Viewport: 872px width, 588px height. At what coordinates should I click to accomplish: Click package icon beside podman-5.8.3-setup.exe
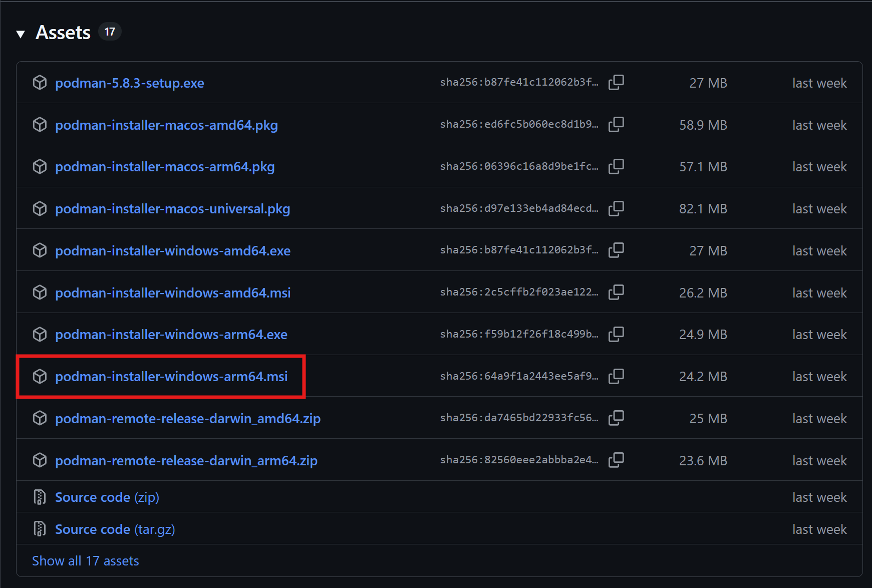pos(40,83)
